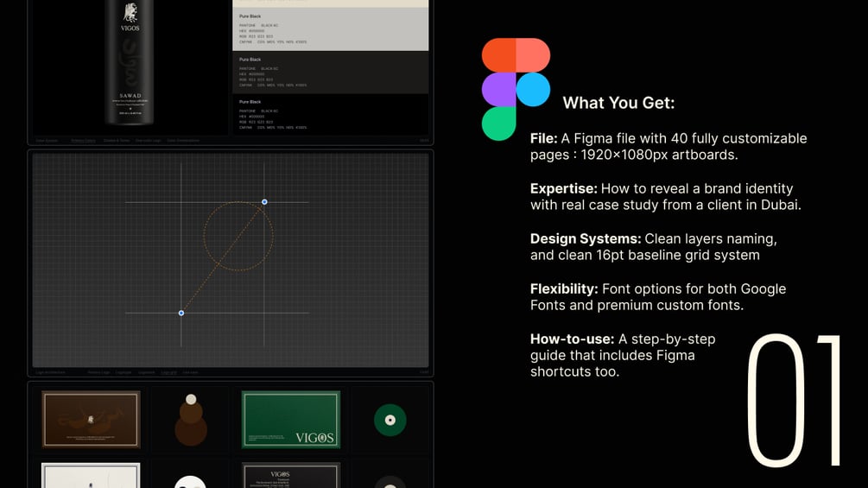Click the underlined 'Primary Colors' footer label
The width and height of the screenshot is (868, 488).
[x=83, y=141]
